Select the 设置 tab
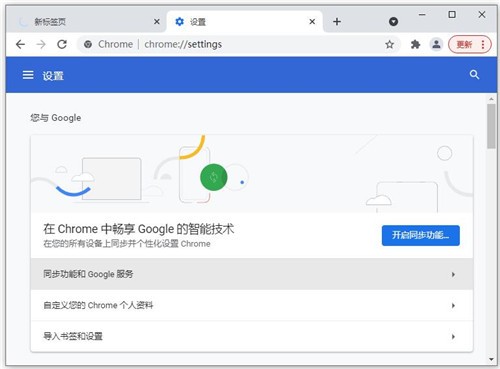Viewport: 500px width, 369px height. pyautogui.click(x=245, y=22)
